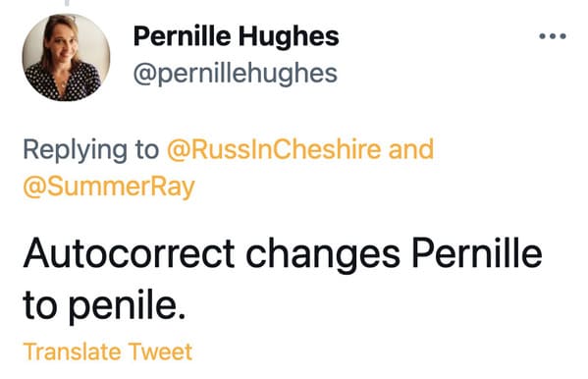Click the word 'to' before penile
This screenshot has height=379, width=588.
41,304
